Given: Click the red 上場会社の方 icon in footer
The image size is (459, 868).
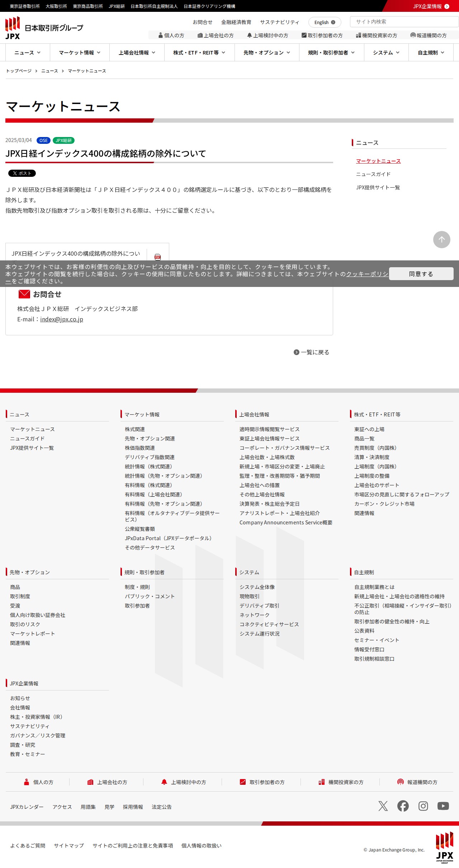Looking at the screenshot, I should 90,782.
